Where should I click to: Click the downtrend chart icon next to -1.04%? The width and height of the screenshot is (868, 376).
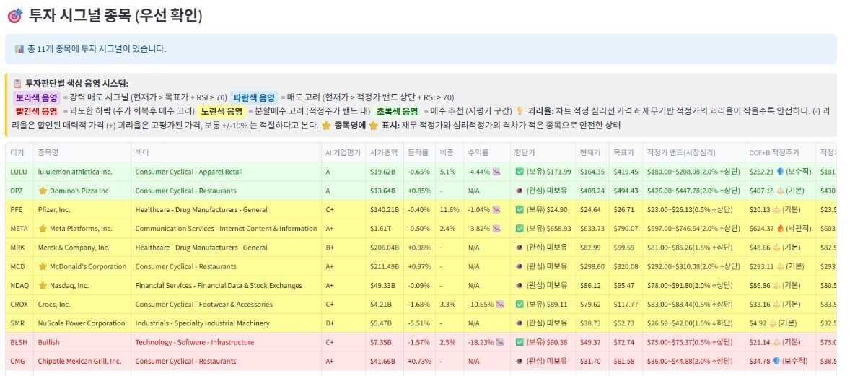[496, 210]
